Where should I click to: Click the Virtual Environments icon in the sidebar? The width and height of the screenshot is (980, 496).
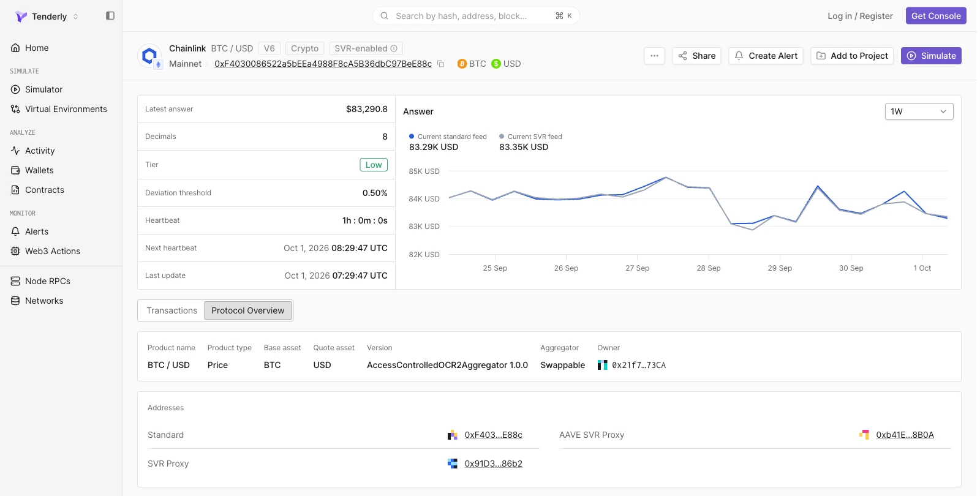(15, 109)
